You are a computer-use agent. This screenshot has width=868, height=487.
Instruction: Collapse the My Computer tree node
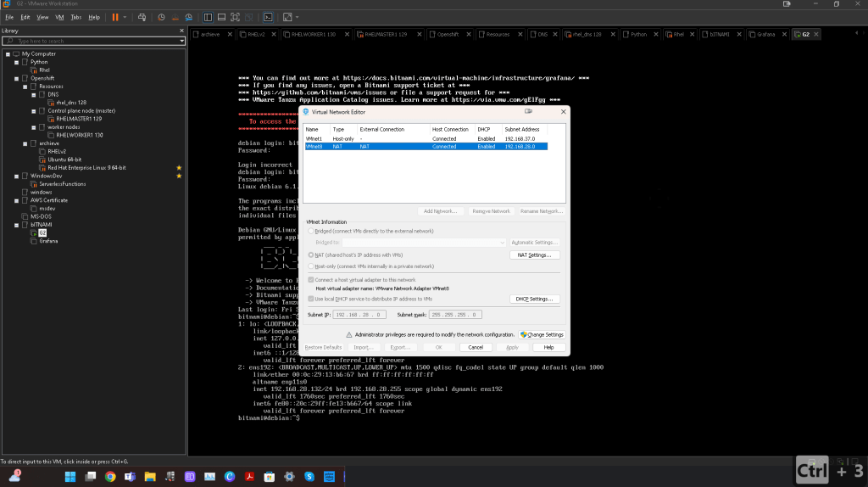pyautogui.click(x=8, y=54)
